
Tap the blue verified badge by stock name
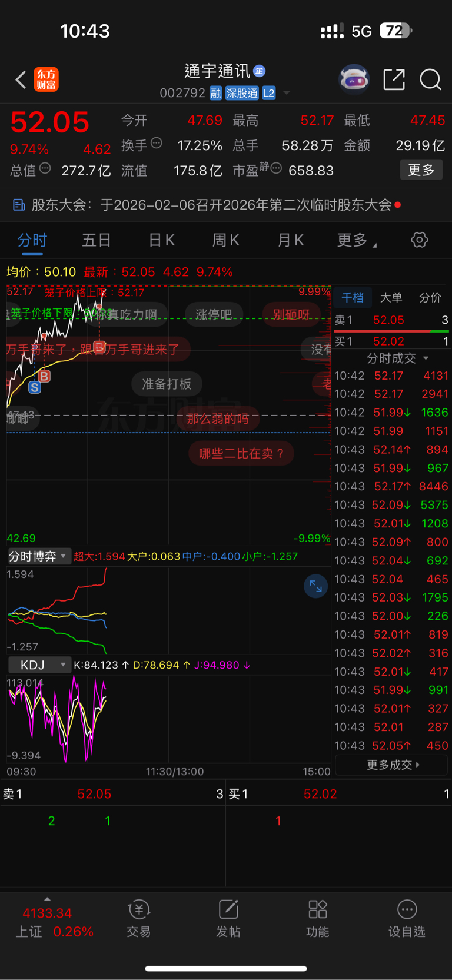coord(259,71)
